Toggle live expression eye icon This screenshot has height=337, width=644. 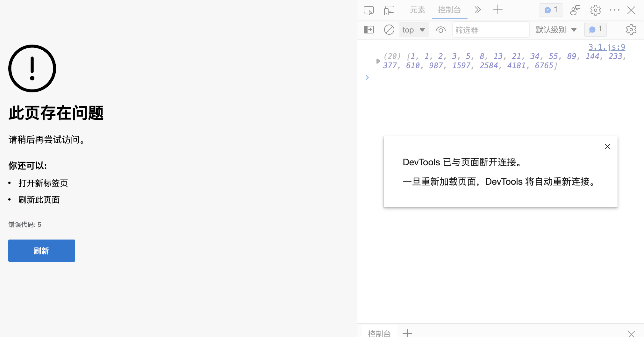440,30
